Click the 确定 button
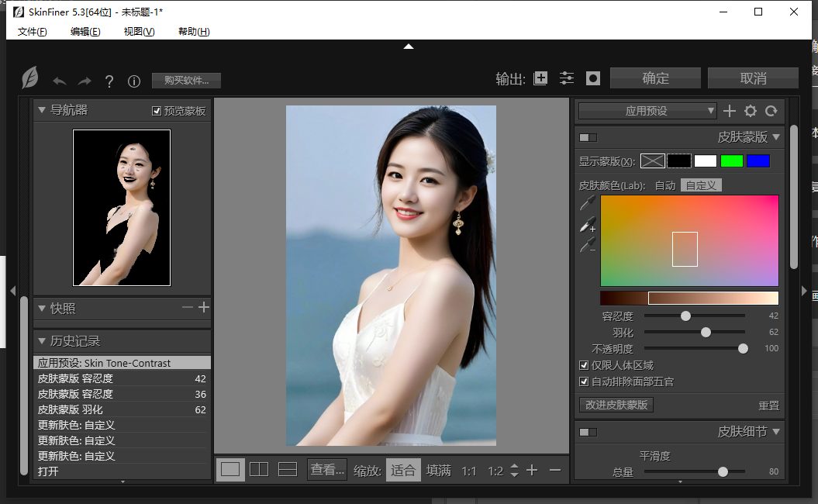 pyautogui.click(x=655, y=78)
